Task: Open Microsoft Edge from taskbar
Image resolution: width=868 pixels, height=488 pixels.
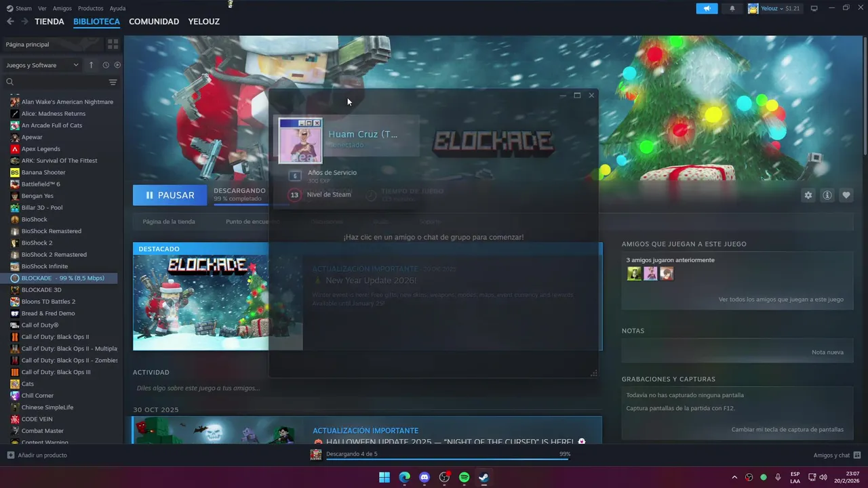Action: 404,477
